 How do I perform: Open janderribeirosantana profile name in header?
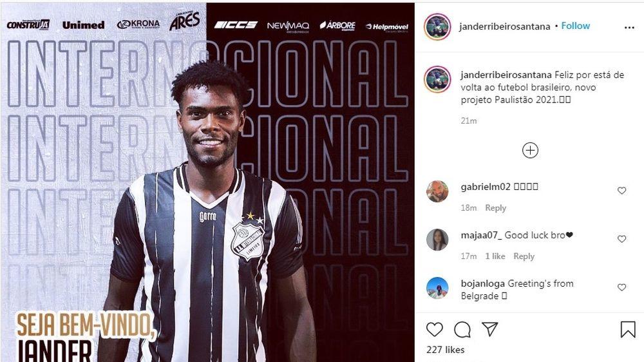point(504,26)
